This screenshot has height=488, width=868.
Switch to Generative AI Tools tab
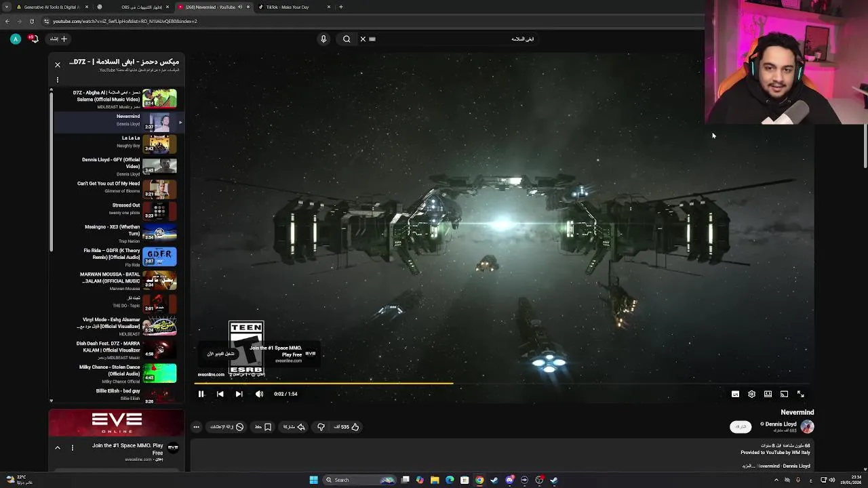pos(52,7)
